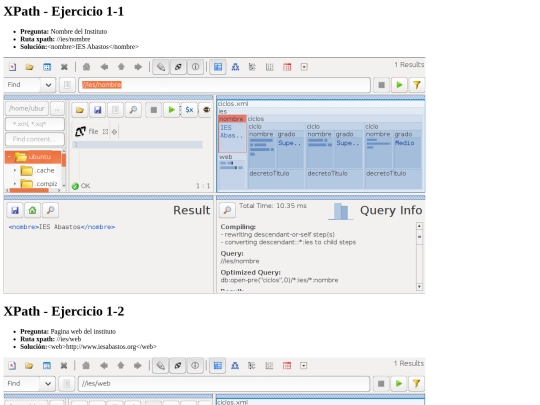Click editor Save floppy icon
Screen dimensions: 540x405
pyautogui.click(x=97, y=110)
